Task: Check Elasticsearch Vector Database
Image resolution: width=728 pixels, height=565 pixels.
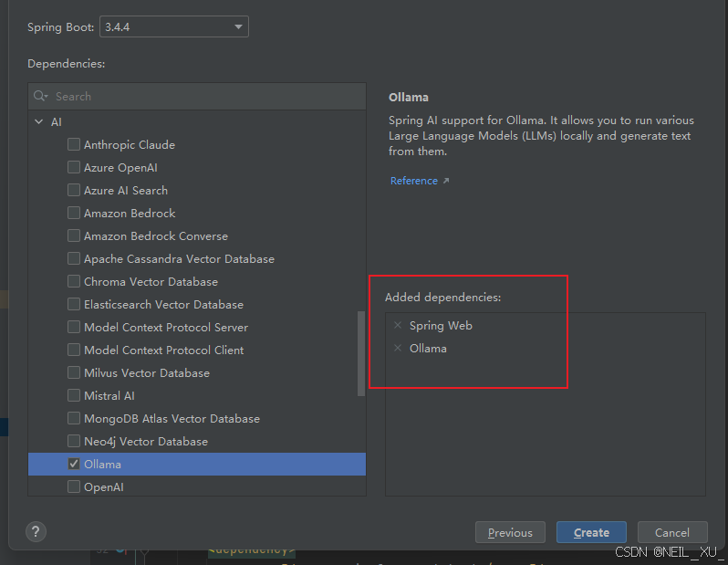Action: point(74,304)
